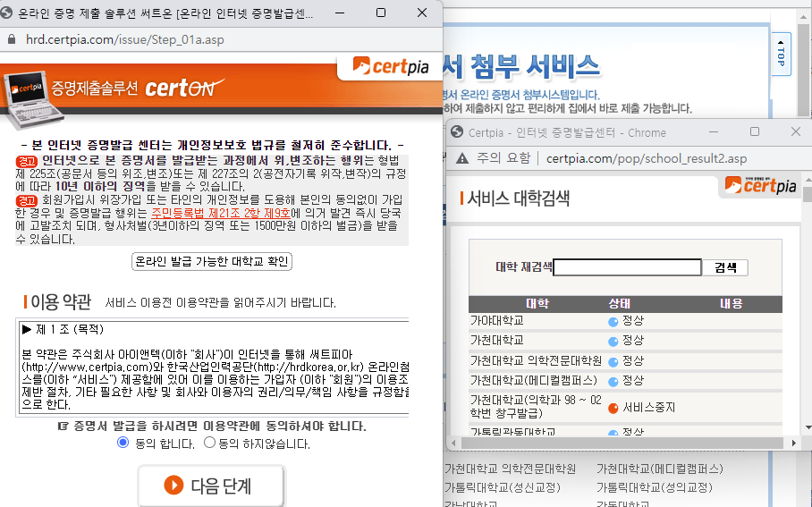
Task: Click 정상 status next to 가야대학교
Action: (633, 321)
